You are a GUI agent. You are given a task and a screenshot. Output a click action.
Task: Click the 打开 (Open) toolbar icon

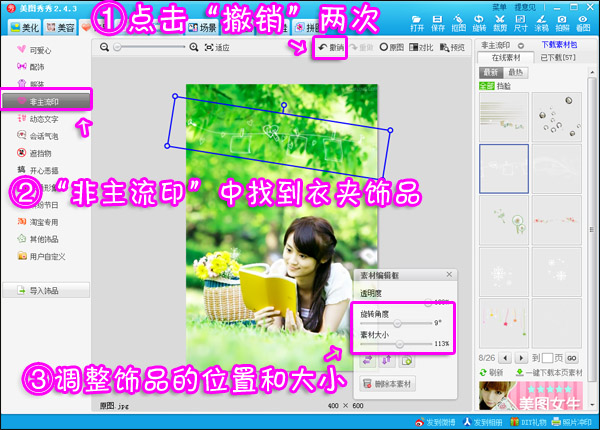coord(417,22)
